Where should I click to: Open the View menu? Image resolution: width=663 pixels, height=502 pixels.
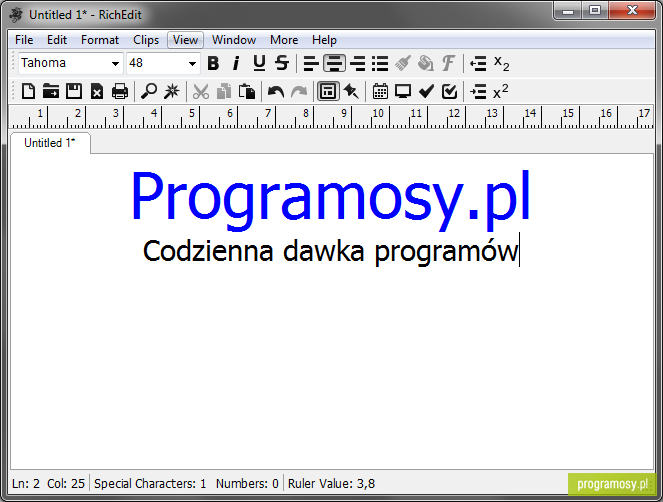pyautogui.click(x=185, y=40)
